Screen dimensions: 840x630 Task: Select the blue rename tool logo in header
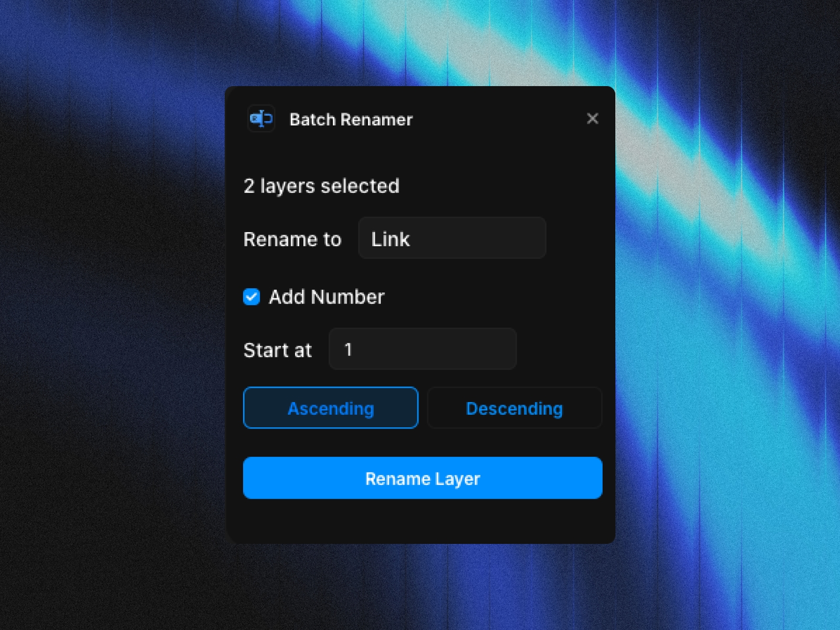tap(261, 119)
